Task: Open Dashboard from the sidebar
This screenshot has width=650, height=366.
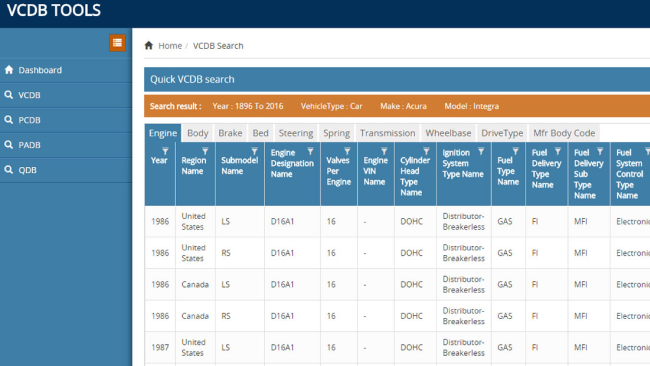Action: pyautogui.click(x=66, y=70)
